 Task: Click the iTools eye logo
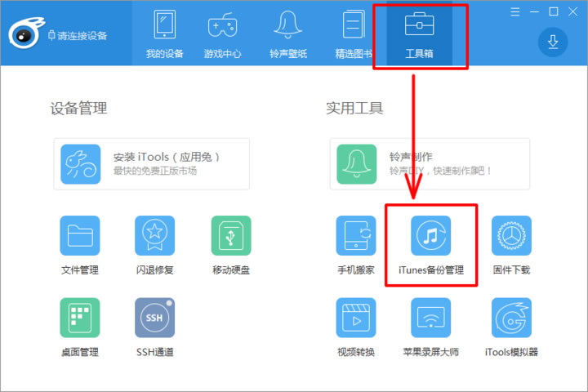pyautogui.click(x=26, y=33)
